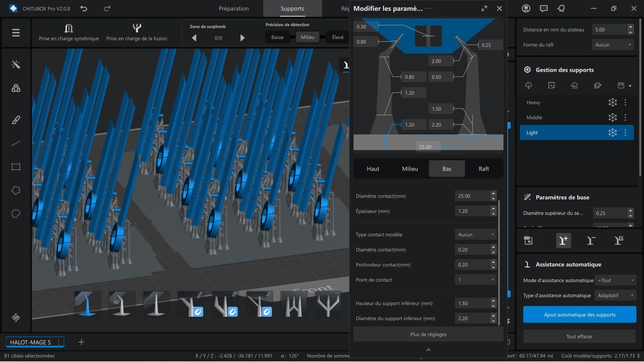Click Ajout automatique des supports button
Image resolution: width=644 pixels, height=362 pixels.
coord(579,314)
